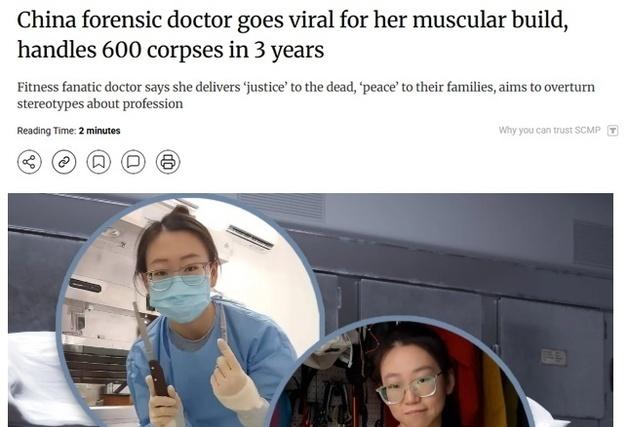Screen dimensions: 628x427
Task: Copy article link with chain icon
Action: tap(64, 162)
